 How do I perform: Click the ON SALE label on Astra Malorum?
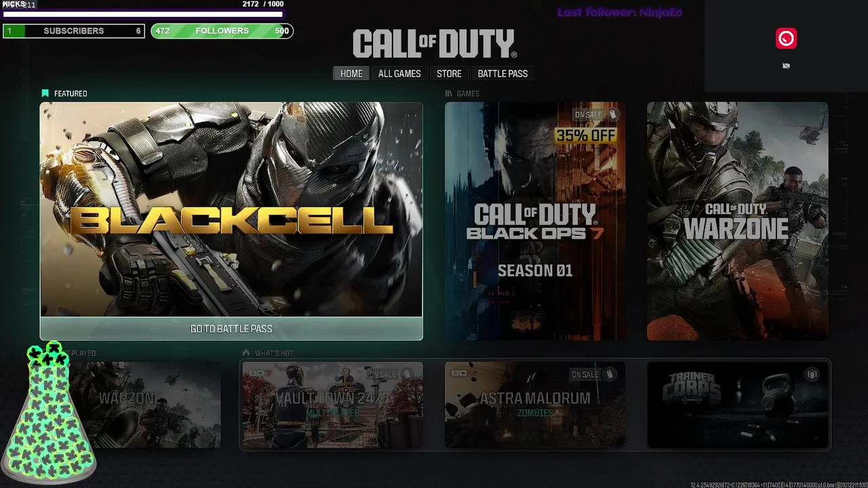click(x=585, y=374)
